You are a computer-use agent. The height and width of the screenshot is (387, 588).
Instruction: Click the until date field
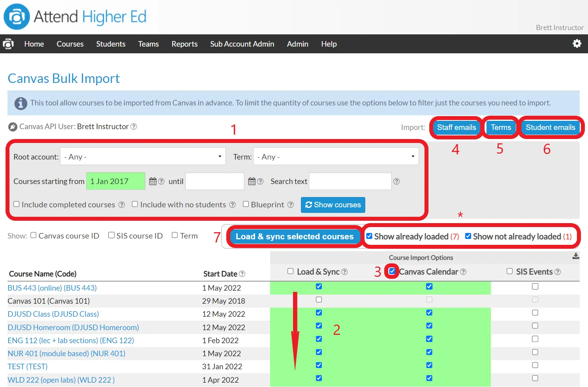coord(215,181)
